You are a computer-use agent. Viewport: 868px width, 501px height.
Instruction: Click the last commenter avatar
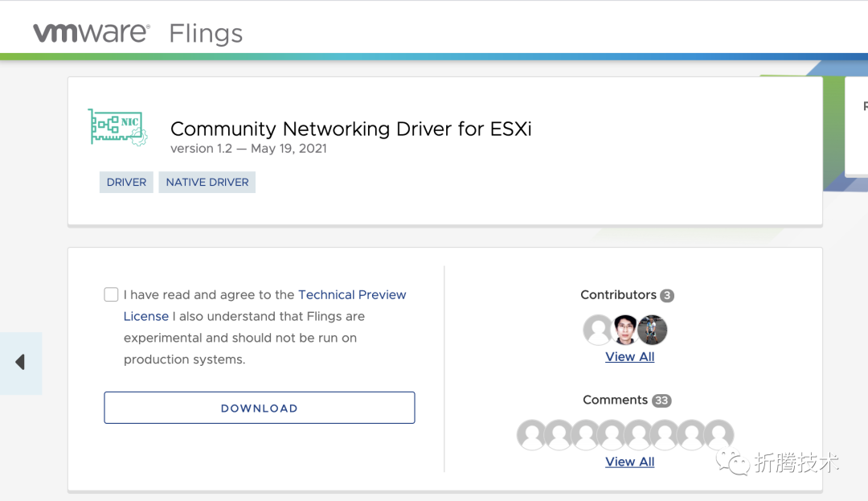coord(719,434)
